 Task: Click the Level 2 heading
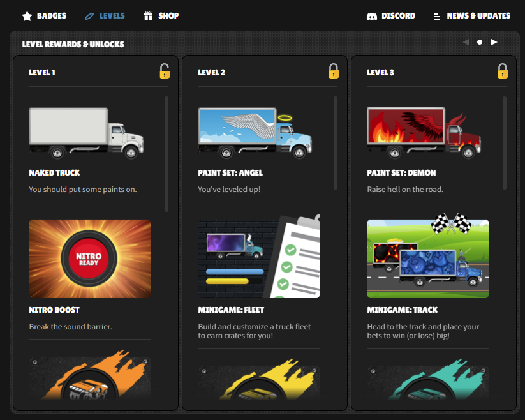tap(212, 72)
